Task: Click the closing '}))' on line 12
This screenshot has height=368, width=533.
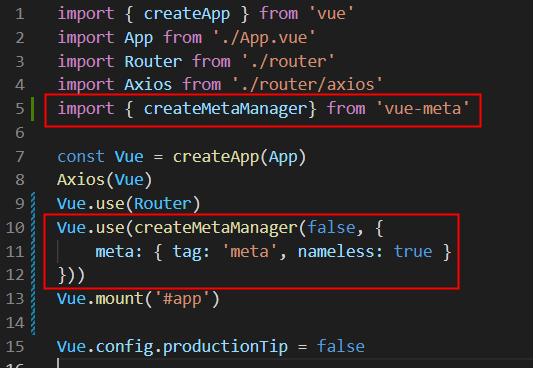Action: 71,276
